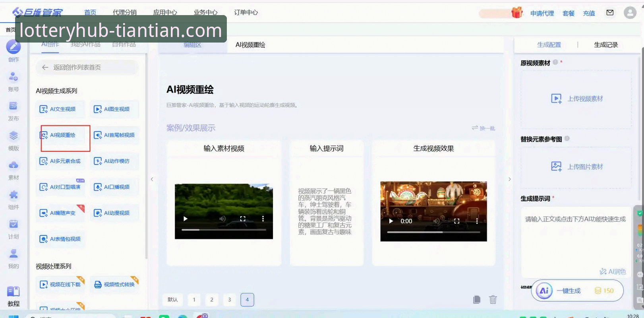
Task: Click the copy icon below the showcase
Action: [x=477, y=300]
